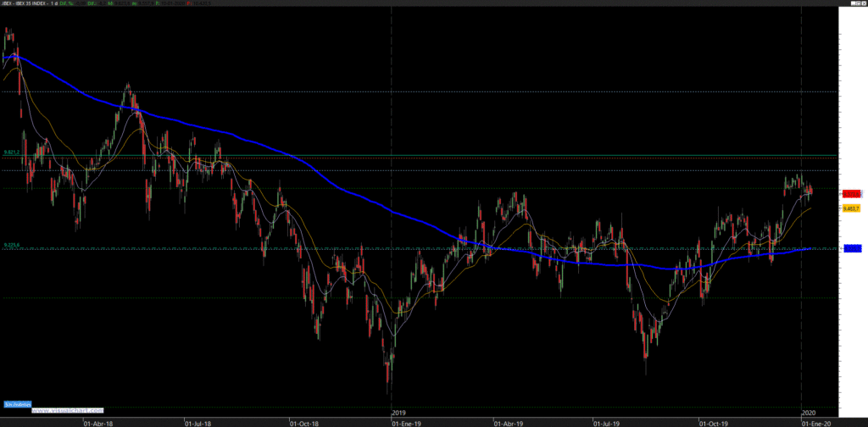Click the 01-Ene-19 date label
This screenshot has height=427, width=868.
pos(406,423)
